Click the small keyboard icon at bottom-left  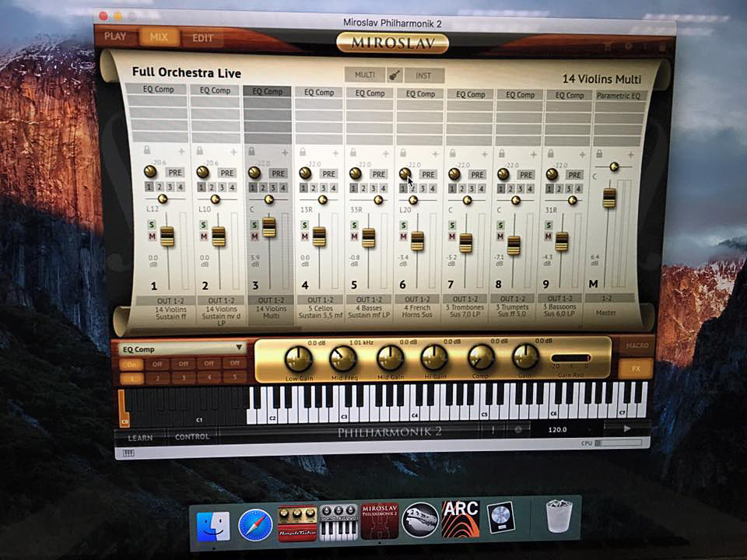tap(128, 453)
